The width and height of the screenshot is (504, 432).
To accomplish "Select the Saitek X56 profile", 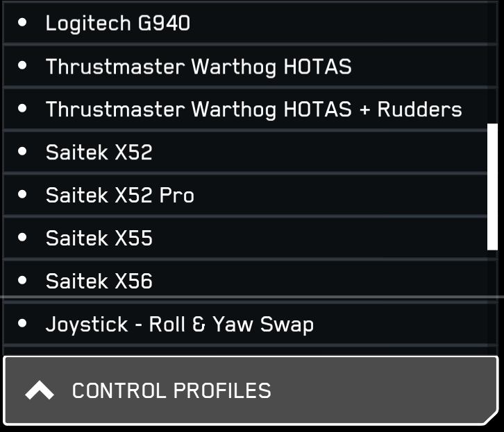I will coord(99,282).
